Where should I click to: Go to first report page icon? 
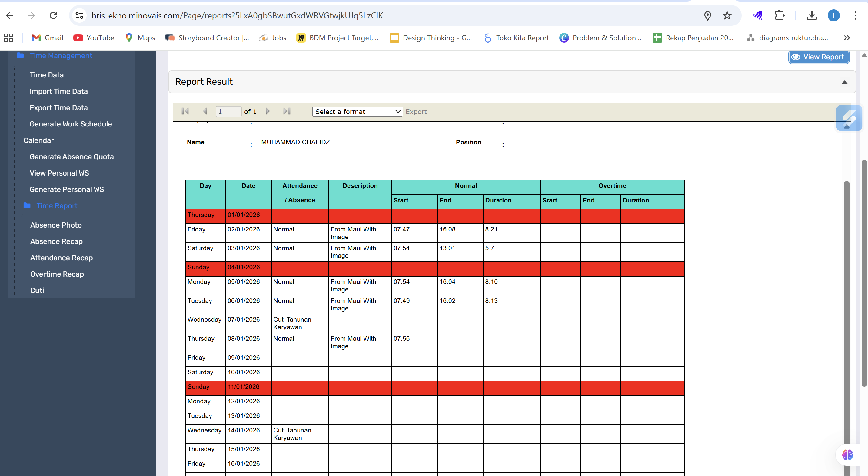[185, 111]
